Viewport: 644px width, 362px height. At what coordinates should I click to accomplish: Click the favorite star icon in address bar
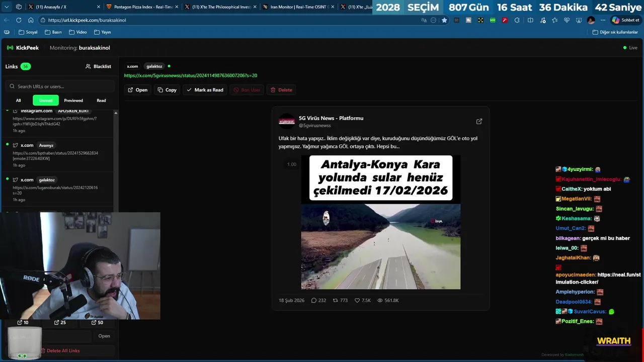[x=444, y=20]
